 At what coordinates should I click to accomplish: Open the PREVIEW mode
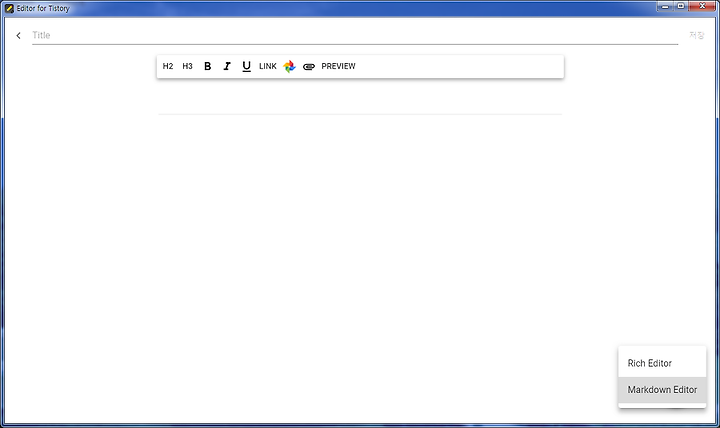[x=338, y=66]
